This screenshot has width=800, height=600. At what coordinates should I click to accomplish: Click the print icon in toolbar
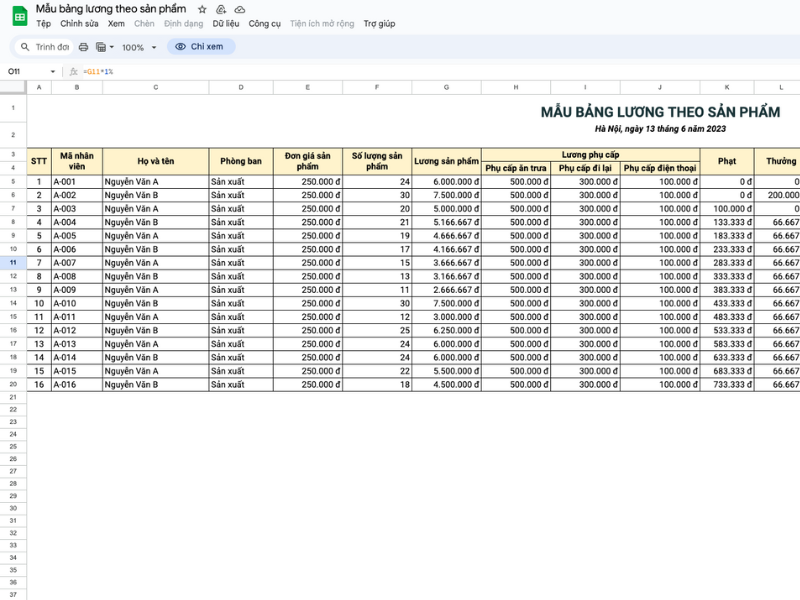coord(83,47)
